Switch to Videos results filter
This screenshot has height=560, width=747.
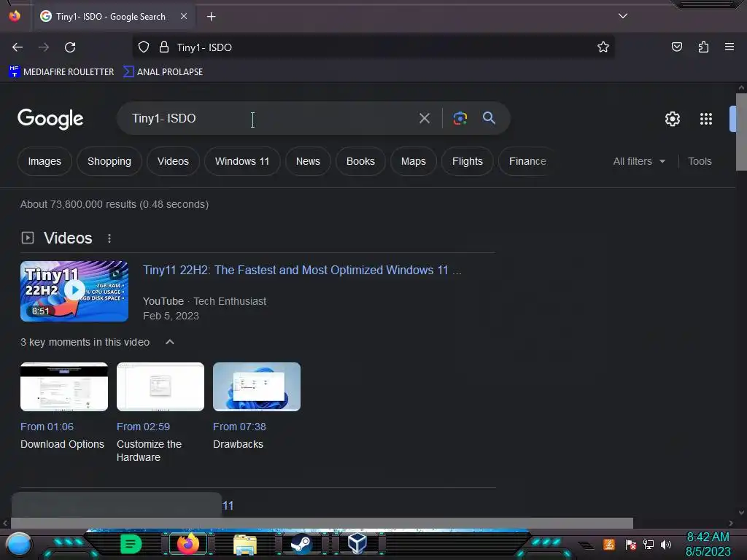click(173, 161)
